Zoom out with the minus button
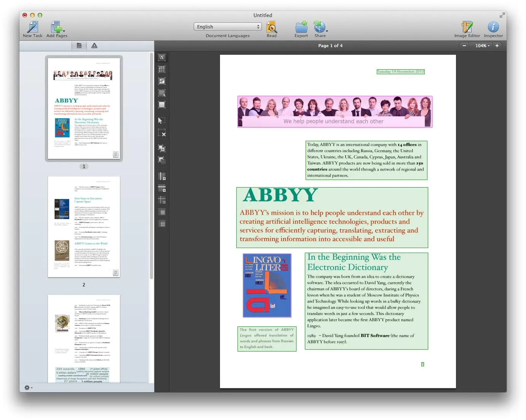Screen dimensions: 526x420 point(464,46)
